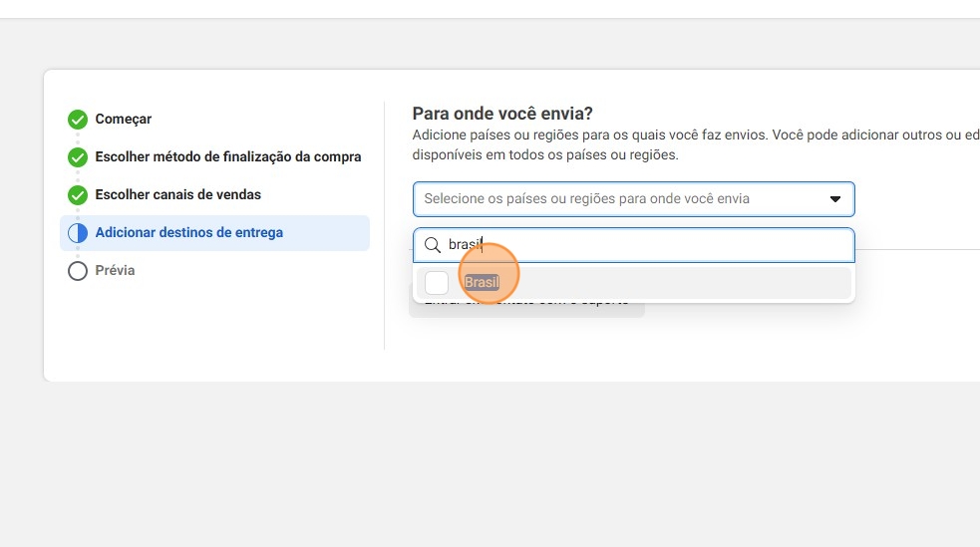The height and width of the screenshot is (547, 980).
Task: Tick the checkbox next to Brasil
Action: (x=437, y=283)
